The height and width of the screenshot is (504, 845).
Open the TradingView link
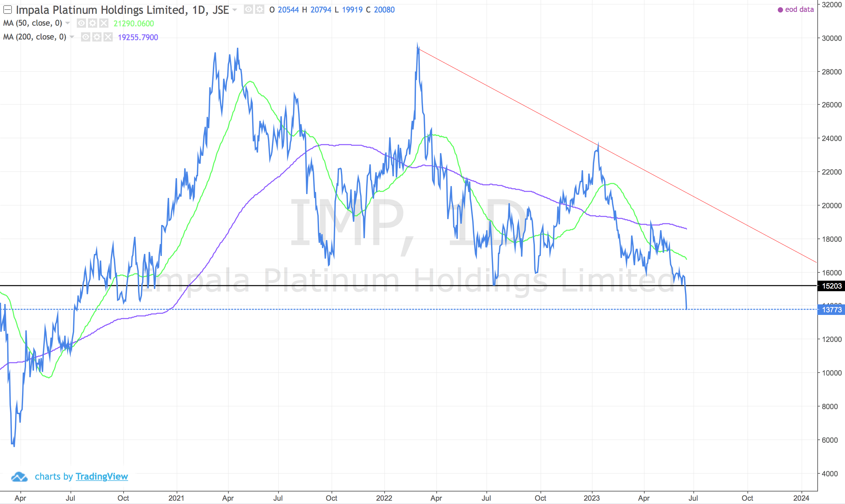[x=102, y=476]
